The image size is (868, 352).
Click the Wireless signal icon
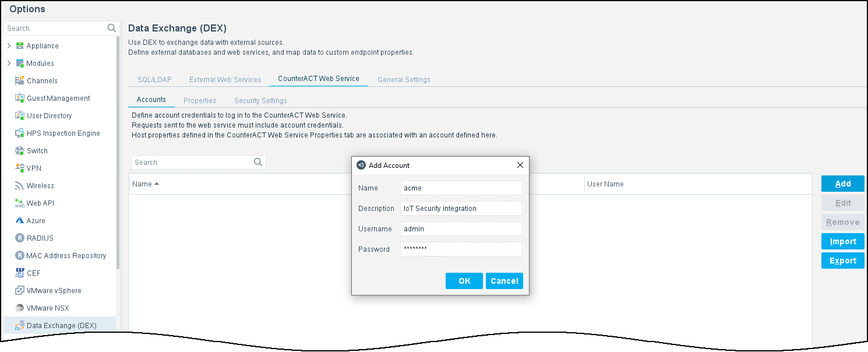(20, 185)
